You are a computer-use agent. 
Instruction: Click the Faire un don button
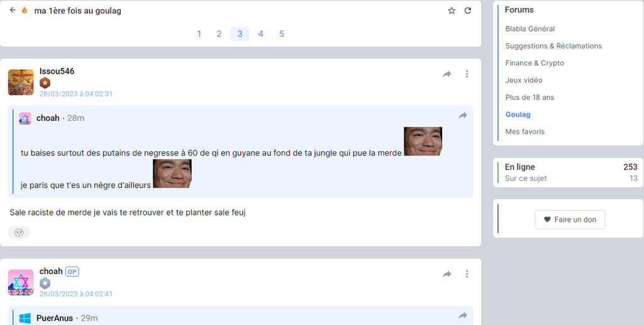pyautogui.click(x=570, y=220)
